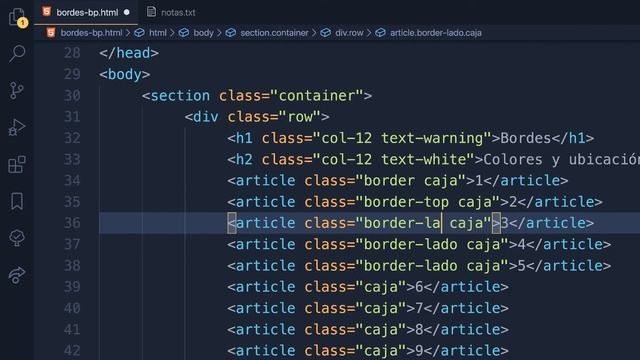Click the closing </h1> tag on line 32
Image resolution: width=640 pixels, height=360 pixels.
coord(573,138)
